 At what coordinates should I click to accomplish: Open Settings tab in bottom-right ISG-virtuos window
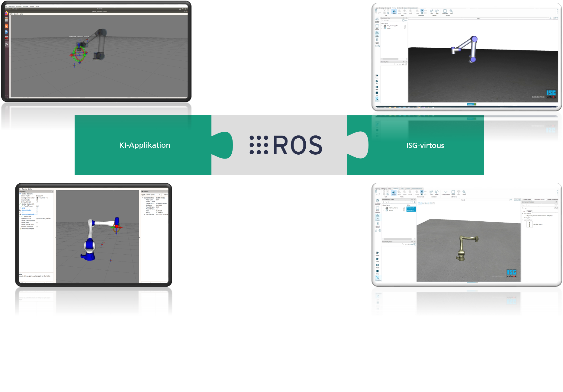click(383, 189)
